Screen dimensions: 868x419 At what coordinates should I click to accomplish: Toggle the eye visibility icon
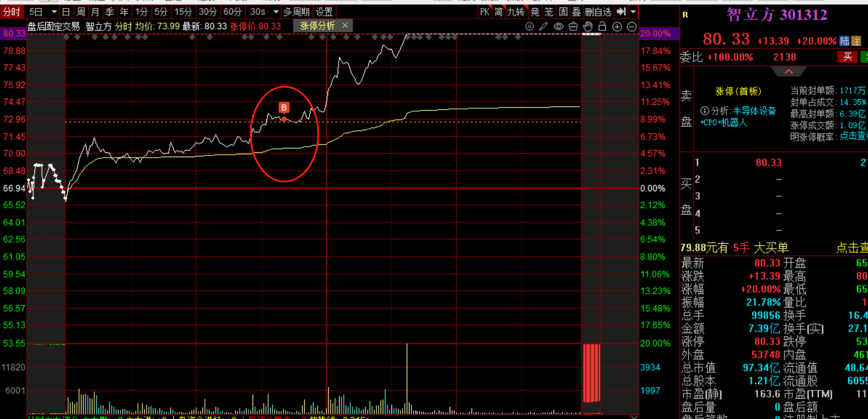558,26
